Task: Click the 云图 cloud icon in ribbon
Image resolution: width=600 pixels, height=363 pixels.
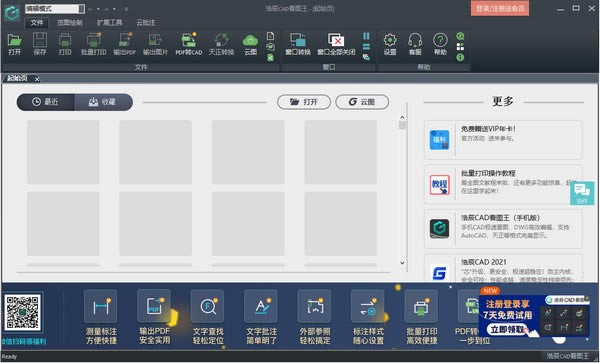Action: (250, 44)
